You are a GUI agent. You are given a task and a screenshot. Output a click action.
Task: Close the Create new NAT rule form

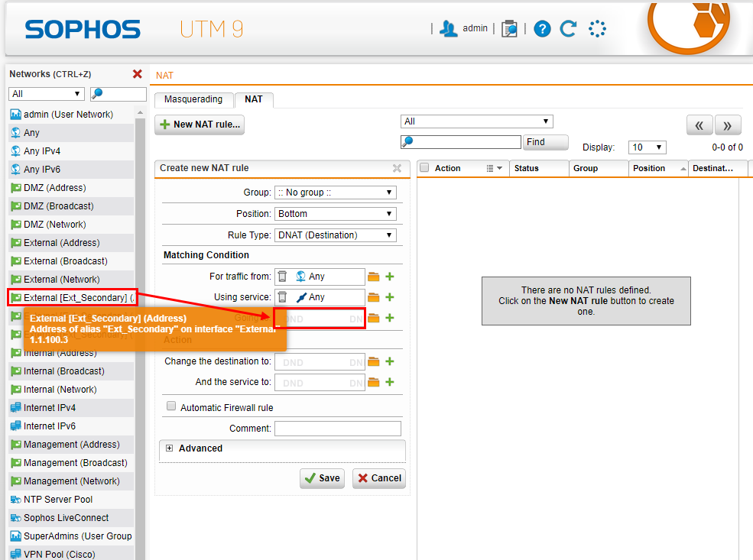[397, 168]
